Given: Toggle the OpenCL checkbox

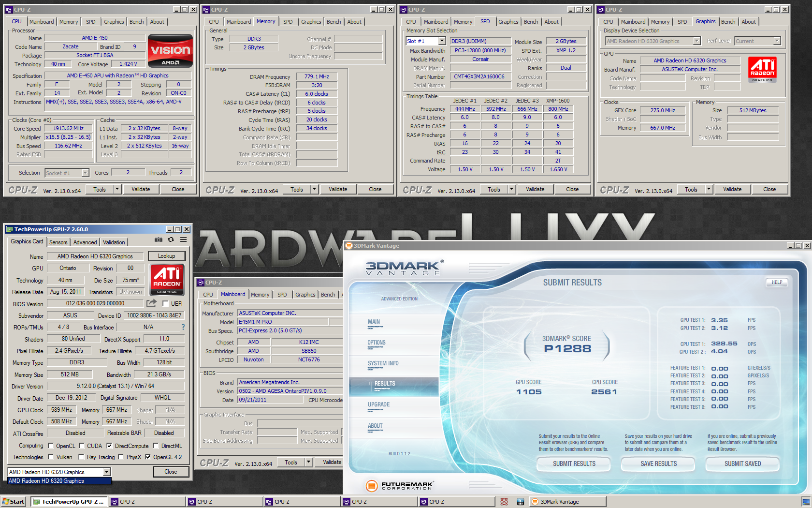Looking at the screenshot, I should click(51, 446).
